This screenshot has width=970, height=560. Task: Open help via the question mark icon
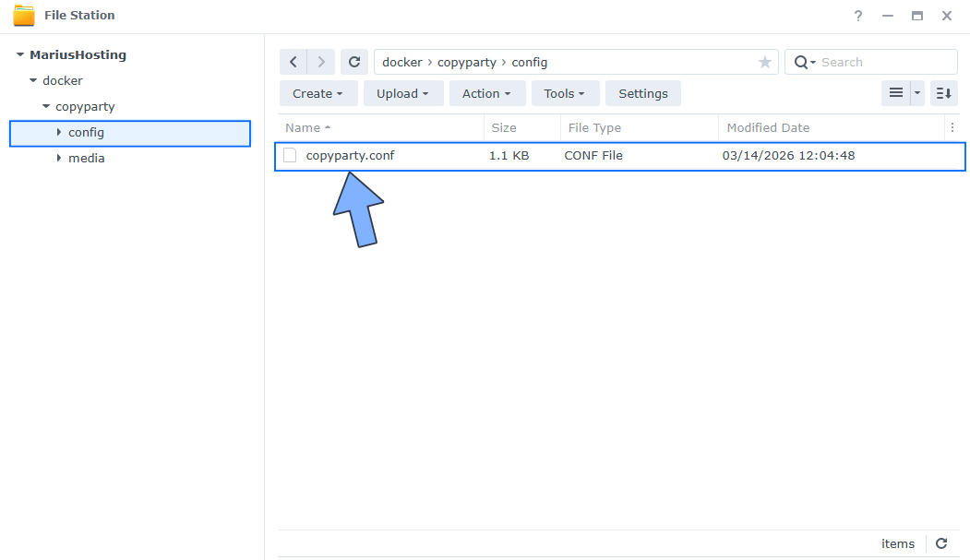[857, 16]
